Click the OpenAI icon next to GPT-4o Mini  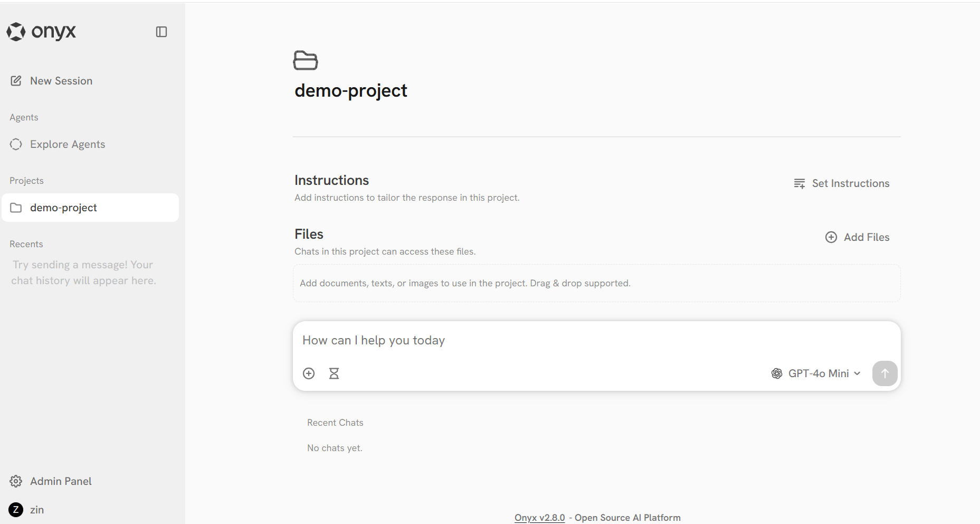776,373
